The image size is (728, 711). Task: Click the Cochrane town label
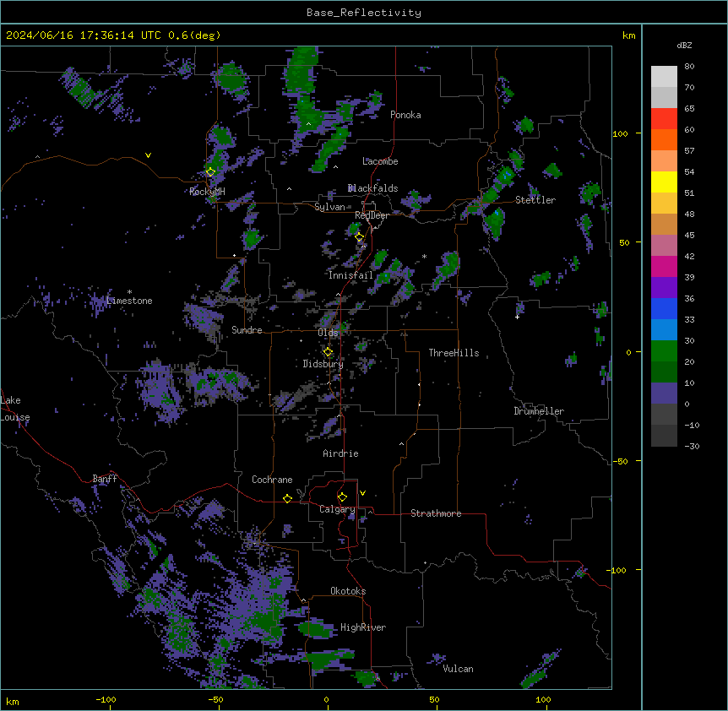coord(272,480)
